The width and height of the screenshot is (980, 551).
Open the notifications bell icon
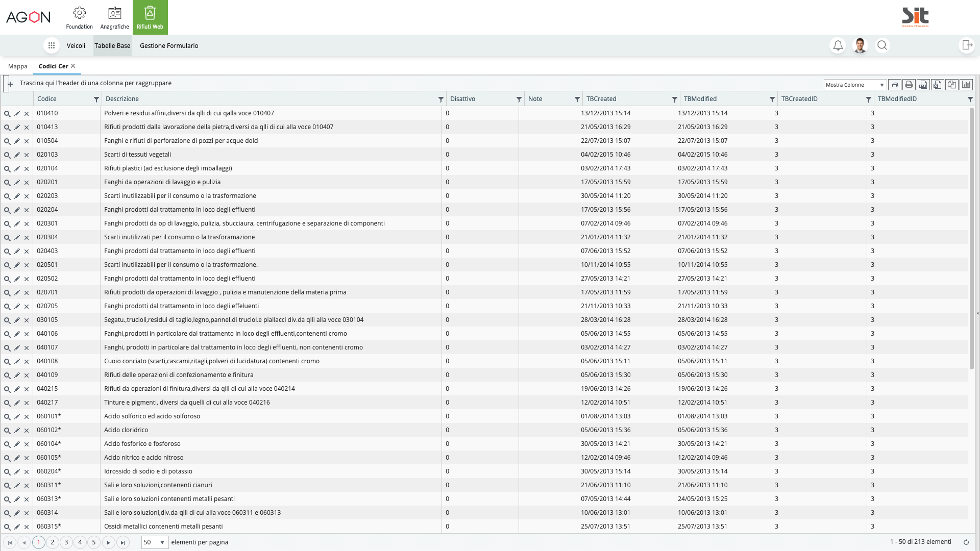(838, 45)
